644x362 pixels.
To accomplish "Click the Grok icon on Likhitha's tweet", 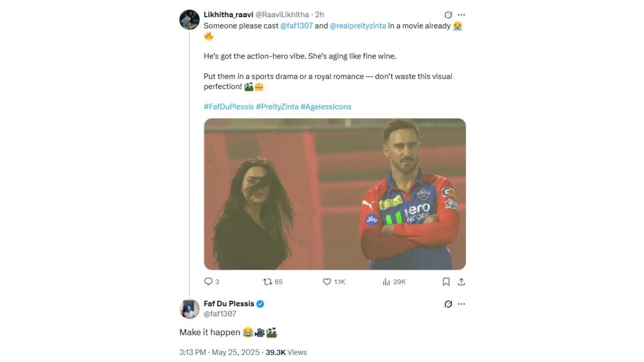I will click(448, 15).
